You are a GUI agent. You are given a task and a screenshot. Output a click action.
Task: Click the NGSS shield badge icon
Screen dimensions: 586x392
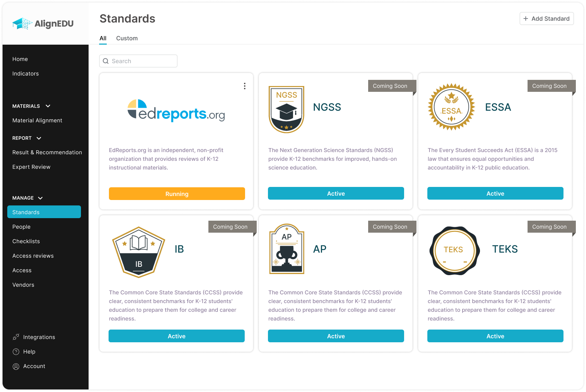(286, 110)
